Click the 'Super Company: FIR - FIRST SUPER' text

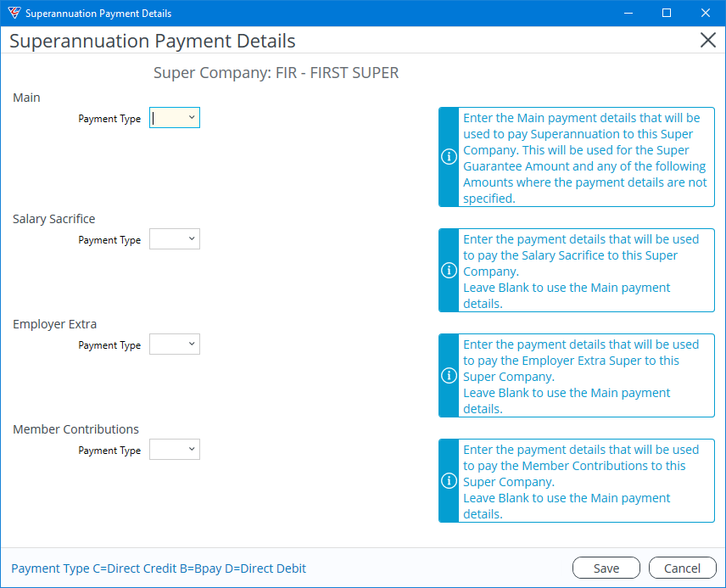276,73
